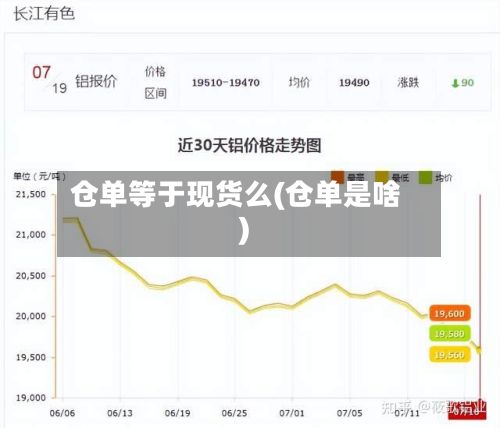Toggle the yellow 最低 legend swatch
The width and height of the screenshot is (500, 428).
pyautogui.click(x=382, y=177)
